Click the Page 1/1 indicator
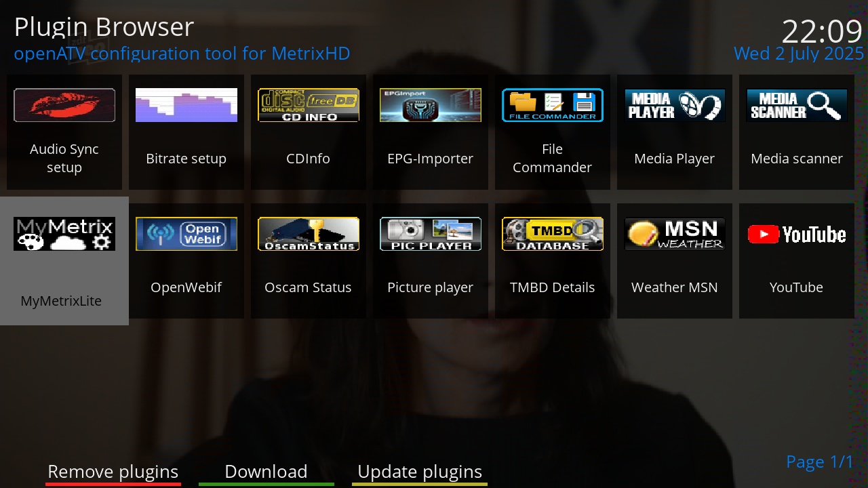Viewport: 868px width, 488px height. tap(819, 462)
